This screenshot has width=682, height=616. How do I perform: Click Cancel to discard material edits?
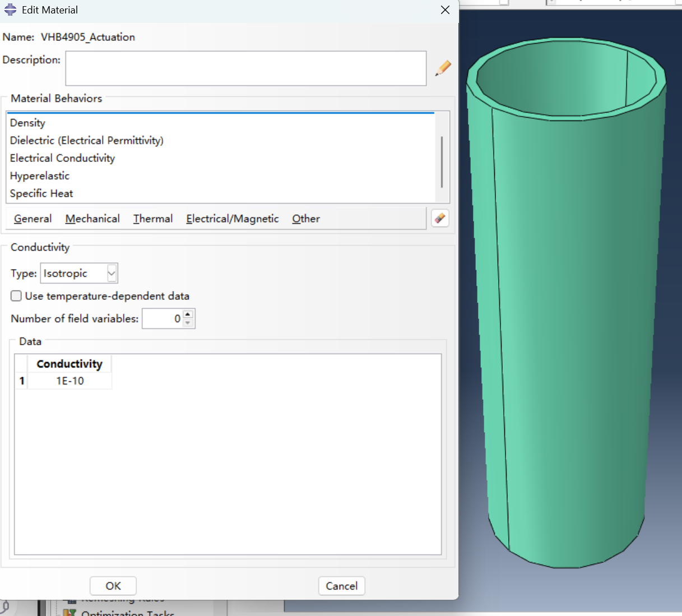tap(342, 586)
